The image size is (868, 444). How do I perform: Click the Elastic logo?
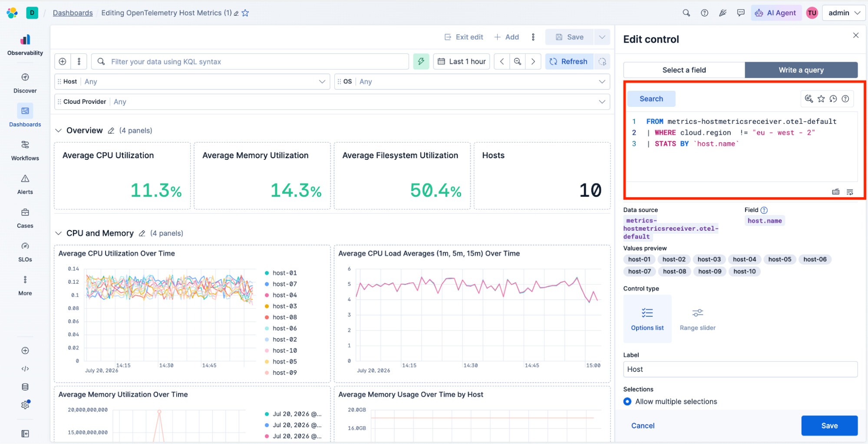[12, 13]
